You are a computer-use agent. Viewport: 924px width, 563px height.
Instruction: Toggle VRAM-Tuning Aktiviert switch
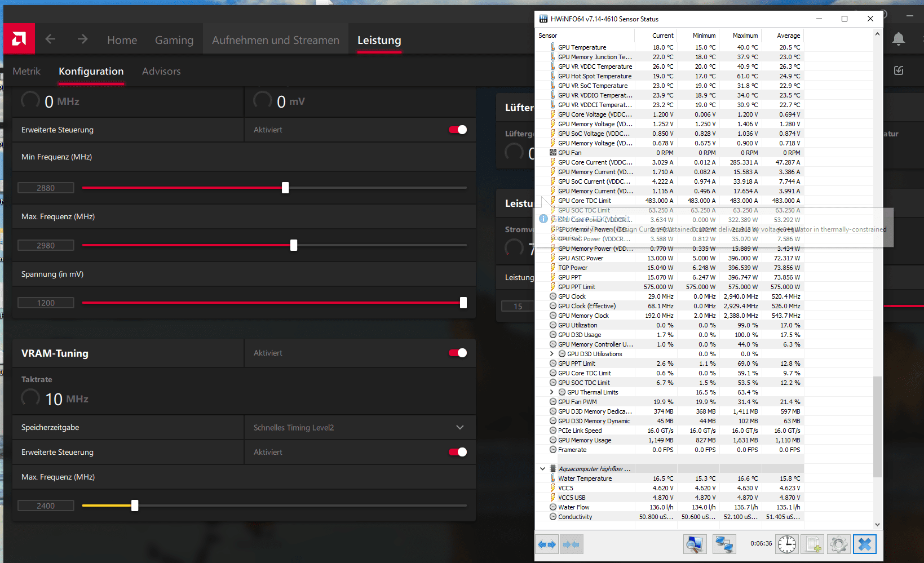point(458,353)
